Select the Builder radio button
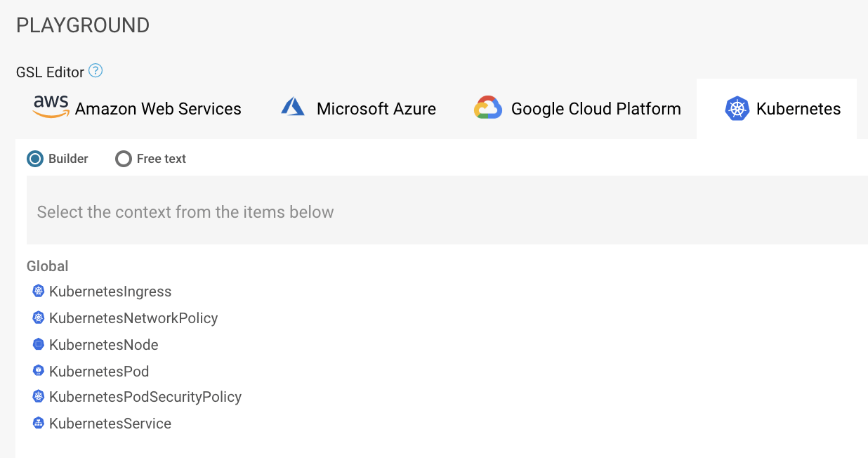The width and height of the screenshot is (868, 458). pos(35,159)
